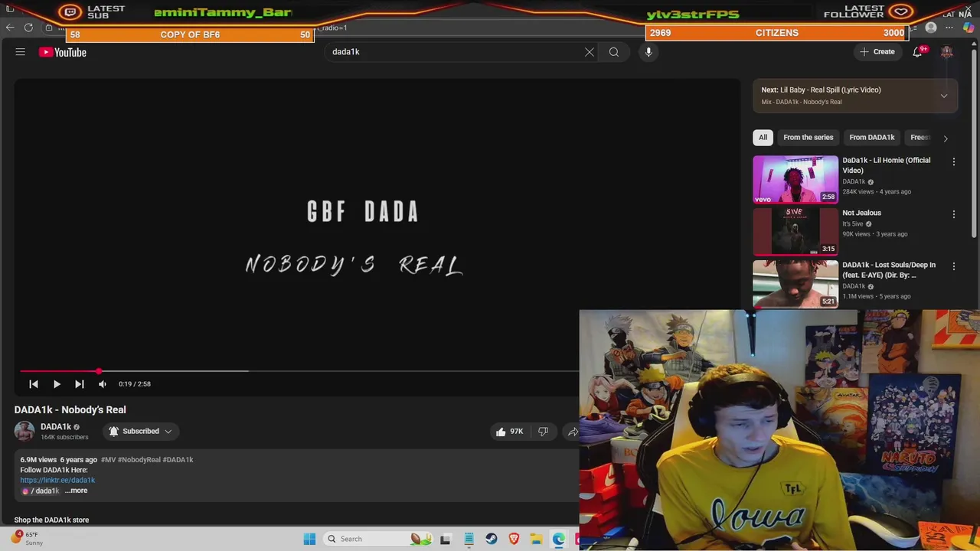Open options for Lost Souls/Deep In
Viewport: 980px width, 551px height.
[x=954, y=266]
